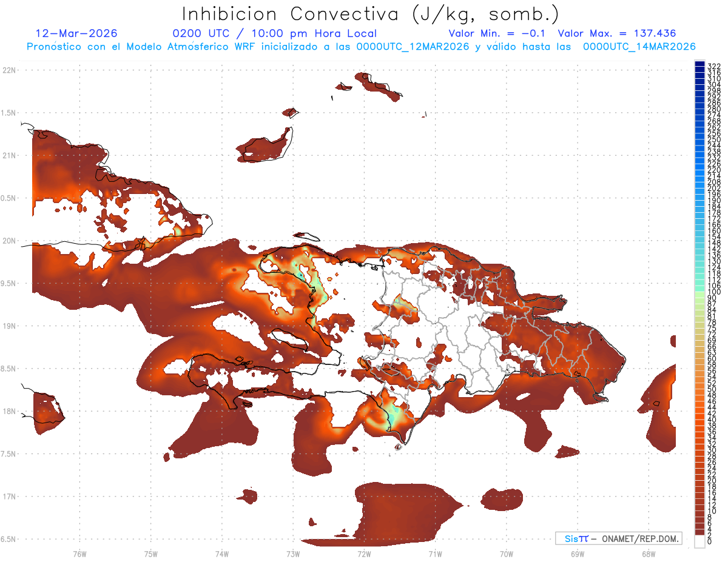728x562 pixels.
Task: Click the "Valor Min. = -0.1" readout
Action: click(x=497, y=33)
